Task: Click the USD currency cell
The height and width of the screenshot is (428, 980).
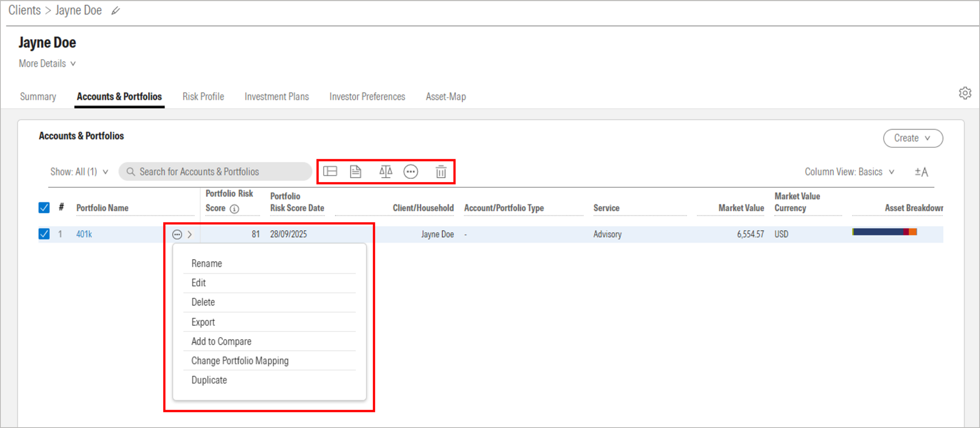Action: coord(781,234)
